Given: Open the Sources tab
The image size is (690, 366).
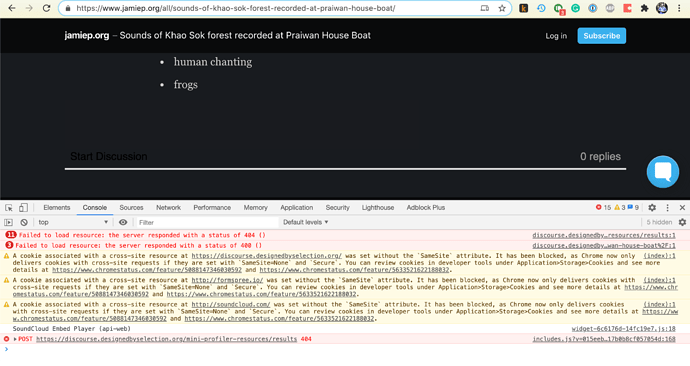Looking at the screenshot, I should pyautogui.click(x=131, y=208).
